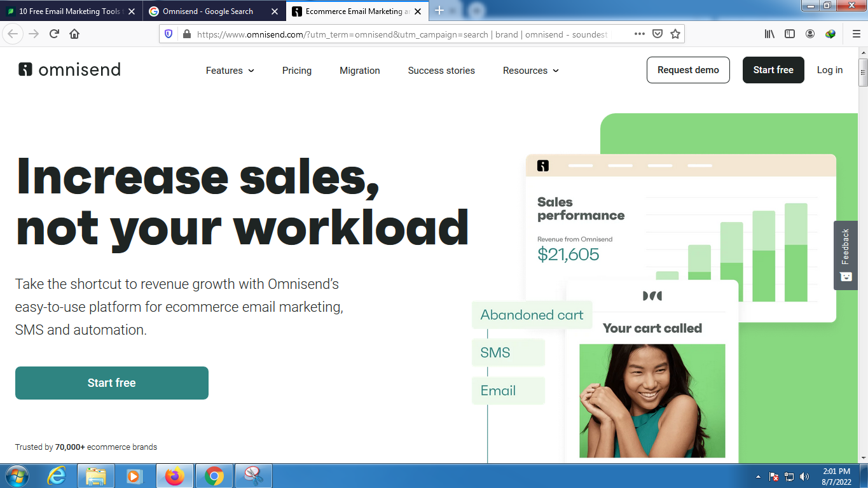Open Windows Explorer from the taskbar
The image size is (868, 488).
pos(96,476)
